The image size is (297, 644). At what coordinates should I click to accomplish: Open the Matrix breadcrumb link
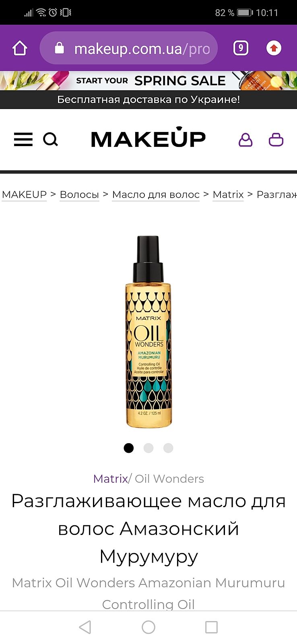point(228,194)
